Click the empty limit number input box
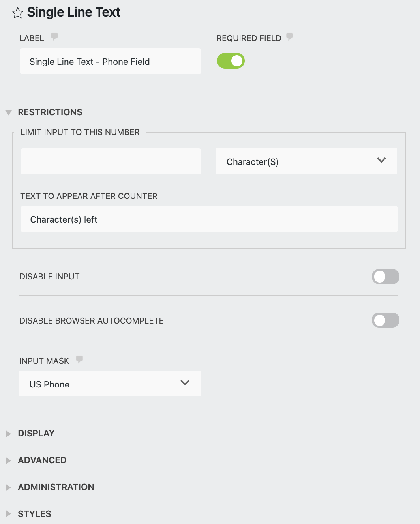 point(111,161)
